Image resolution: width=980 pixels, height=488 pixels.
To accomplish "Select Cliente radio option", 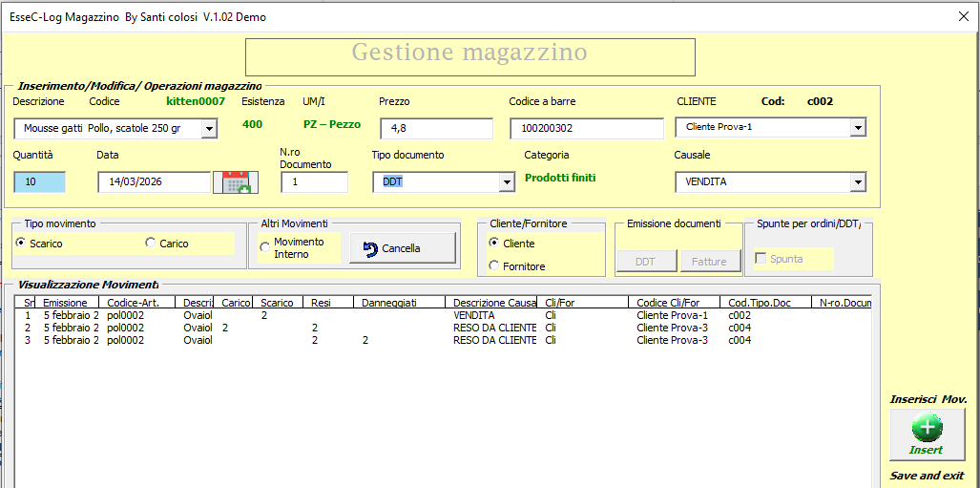I will [x=493, y=244].
